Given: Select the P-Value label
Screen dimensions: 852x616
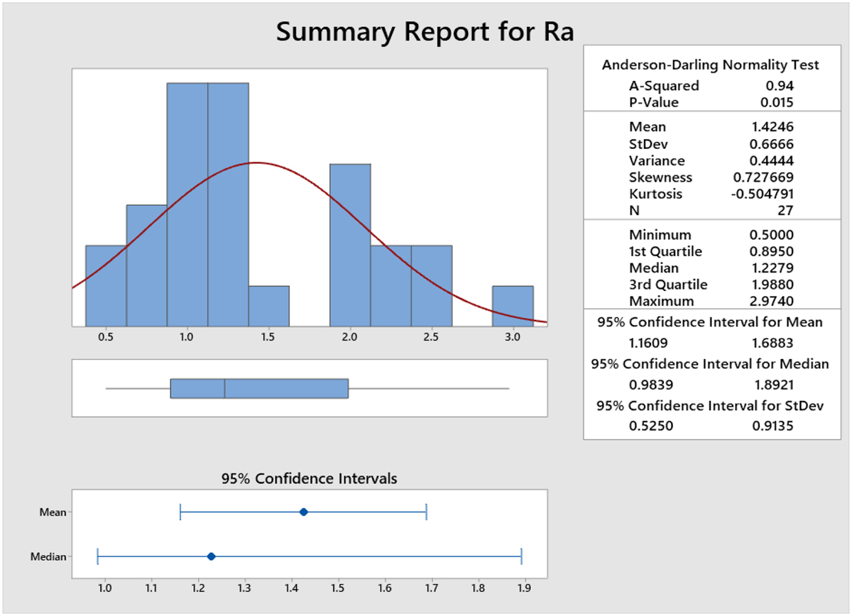Looking at the screenshot, I should click(x=654, y=102).
